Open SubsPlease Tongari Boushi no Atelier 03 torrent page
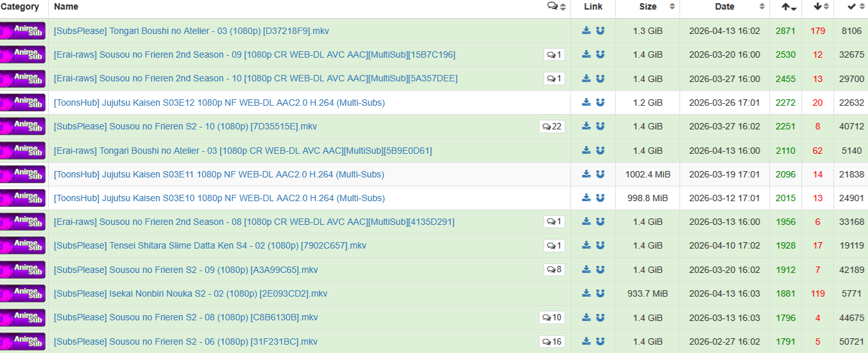This screenshot has height=353, width=868. click(191, 31)
